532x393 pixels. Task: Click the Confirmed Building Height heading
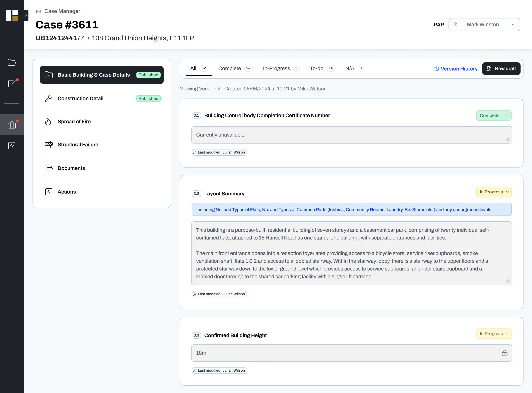(x=236, y=335)
